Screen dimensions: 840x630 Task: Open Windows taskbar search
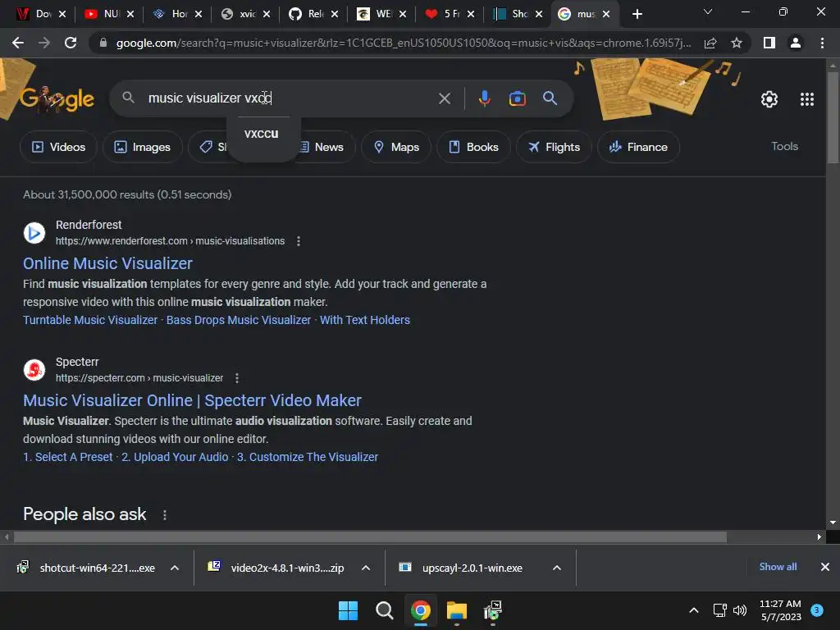point(384,610)
